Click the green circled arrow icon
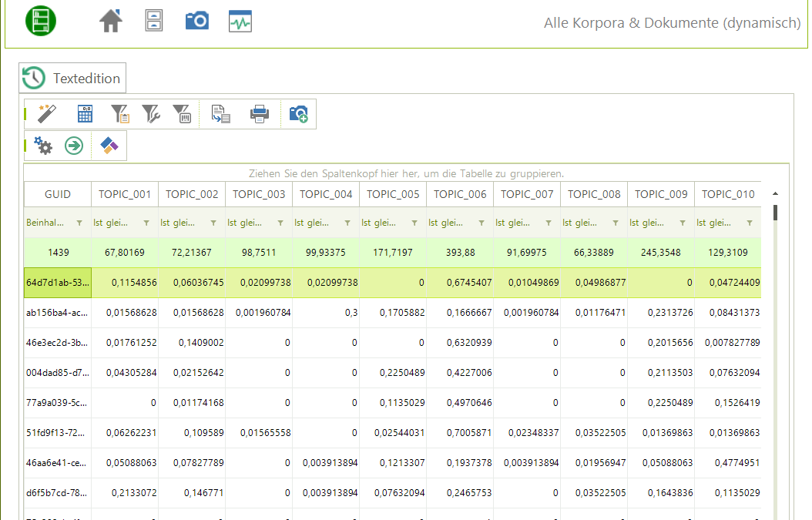The height and width of the screenshot is (520, 812). tap(74, 146)
